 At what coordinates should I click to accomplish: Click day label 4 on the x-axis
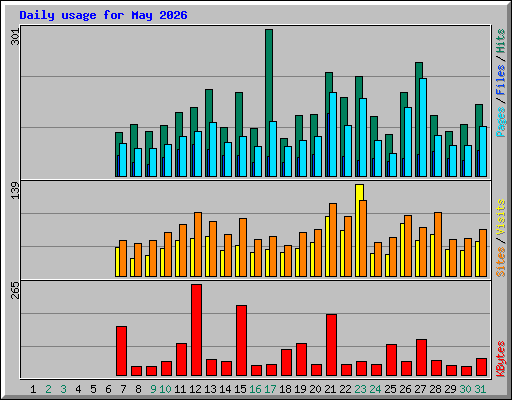tap(78, 389)
